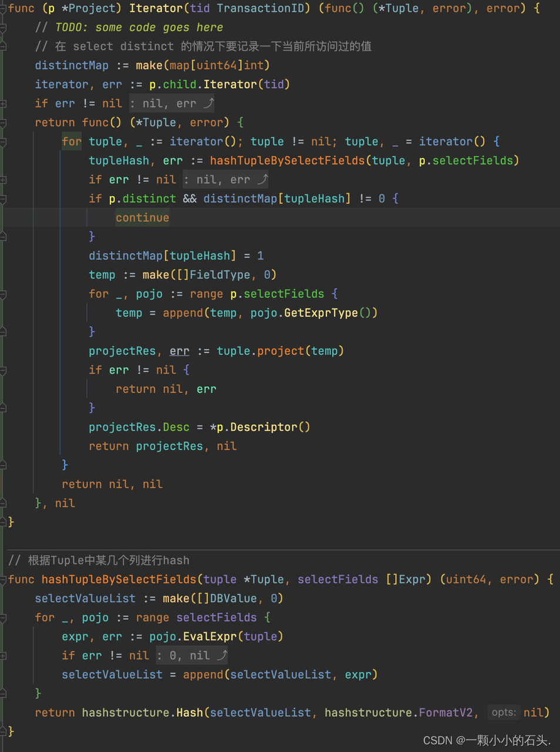Screen dimensions: 560x752
Task: Click 'p.child.Iterator(tid)' call
Action: (x=219, y=84)
